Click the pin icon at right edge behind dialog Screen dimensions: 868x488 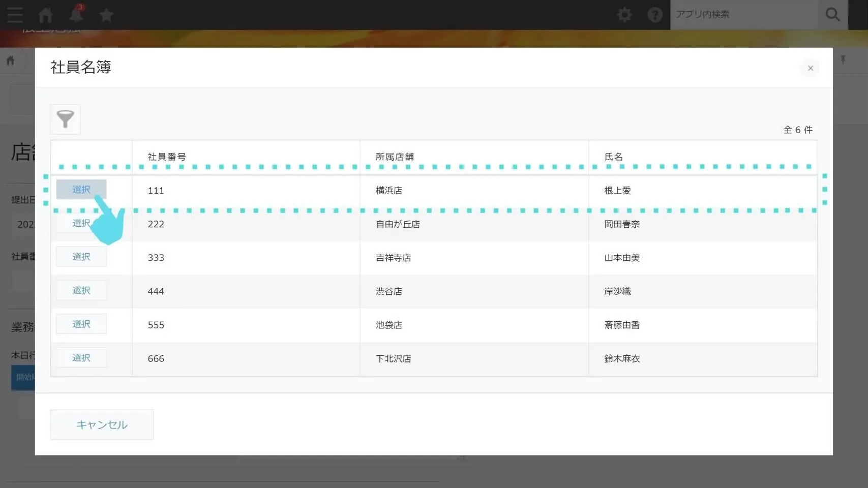843,60
